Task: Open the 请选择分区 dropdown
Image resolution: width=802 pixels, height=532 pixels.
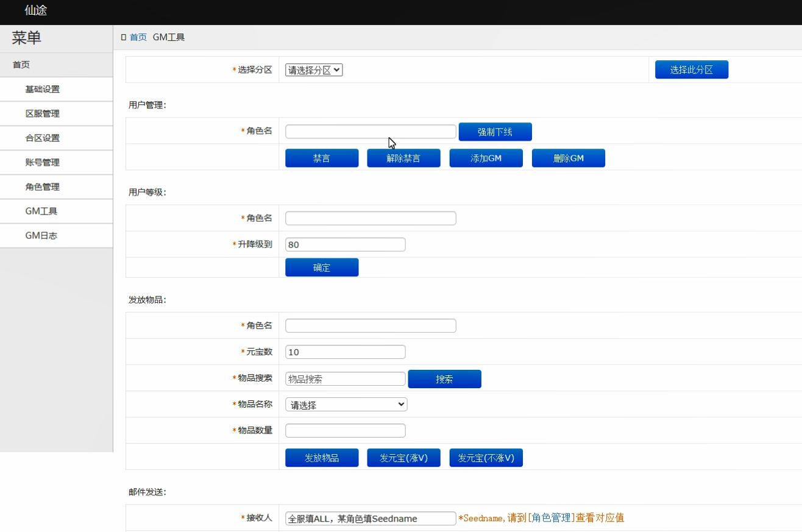Action: [x=314, y=70]
